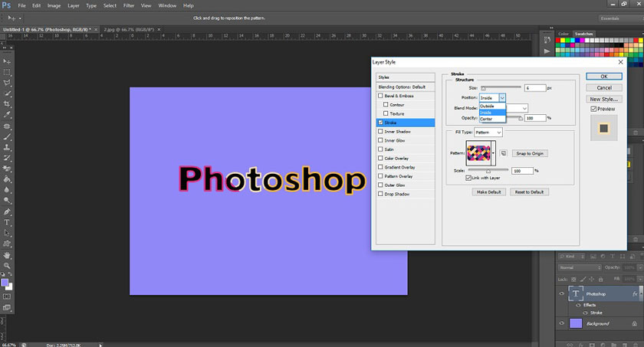Click OK in Layer Style dialog
Viewport: 644px width, 347px height.
click(604, 77)
